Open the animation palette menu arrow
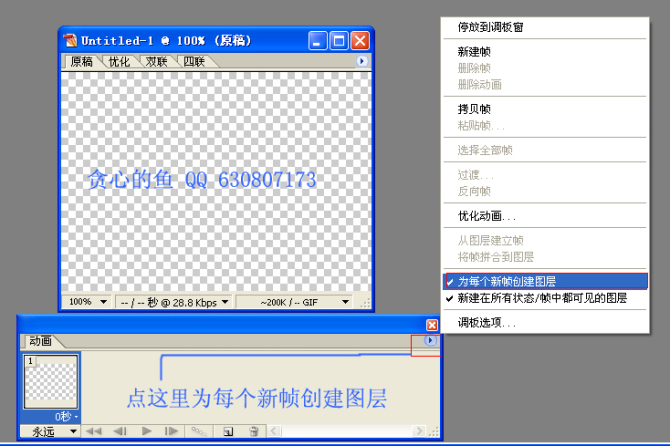 pos(430,340)
